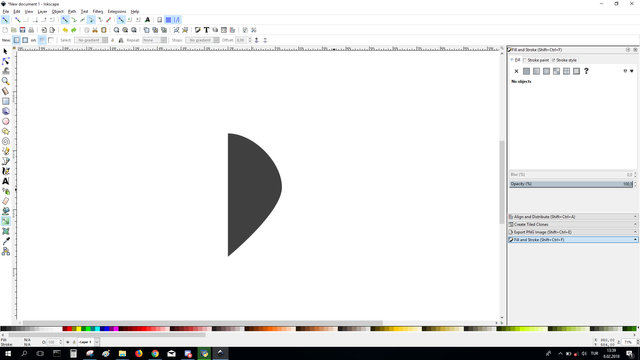Collapse the Fill and Stroke panel row
The height and width of the screenshot is (360, 640).
coord(573,240)
